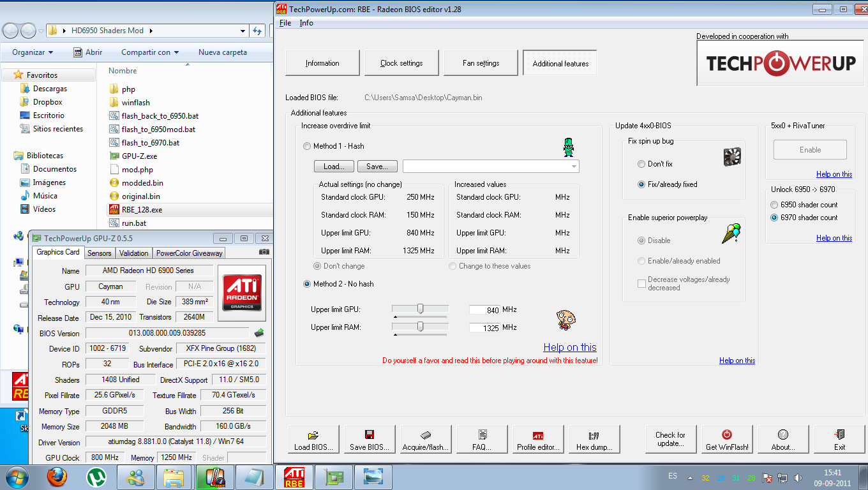
Task: Click Help on this under 5xx0 + RivaTuner
Action: point(834,174)
